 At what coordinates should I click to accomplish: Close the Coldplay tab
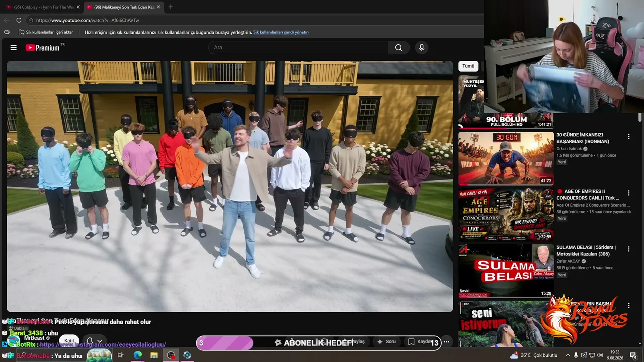78,7
